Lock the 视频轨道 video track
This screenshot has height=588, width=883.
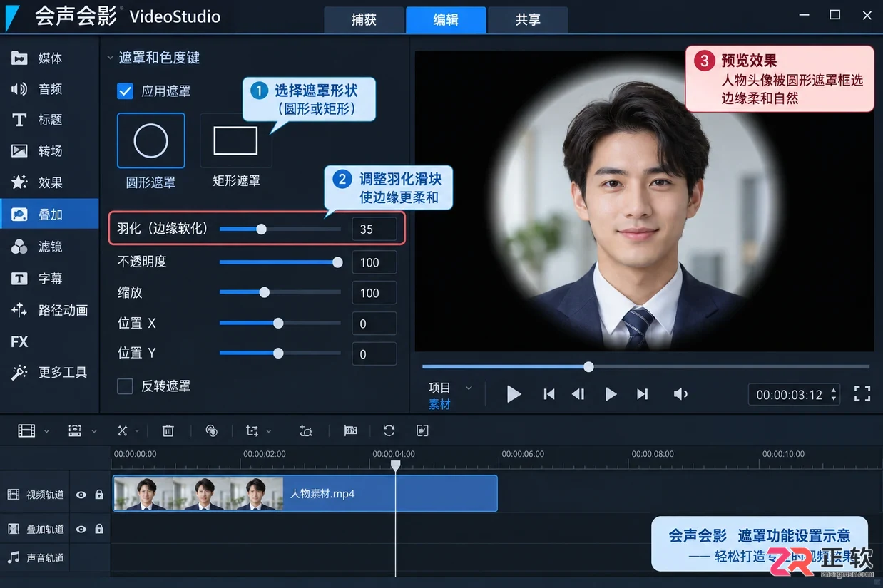pyautogui.click(x=99, y=495)
